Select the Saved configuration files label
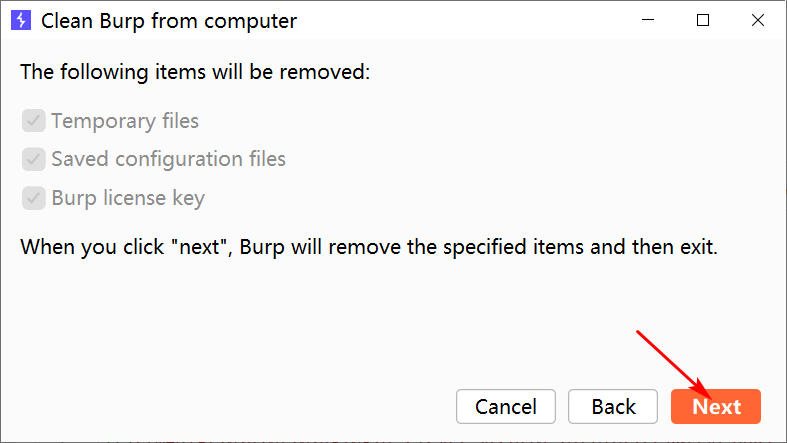Viewport: 787px width, 443px height. click(169, 159)
